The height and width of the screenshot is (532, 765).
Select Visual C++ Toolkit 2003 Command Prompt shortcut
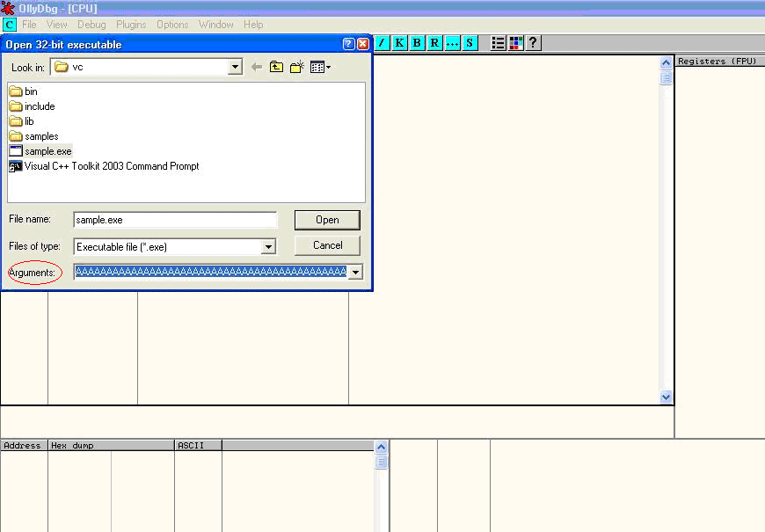point(105,166)
